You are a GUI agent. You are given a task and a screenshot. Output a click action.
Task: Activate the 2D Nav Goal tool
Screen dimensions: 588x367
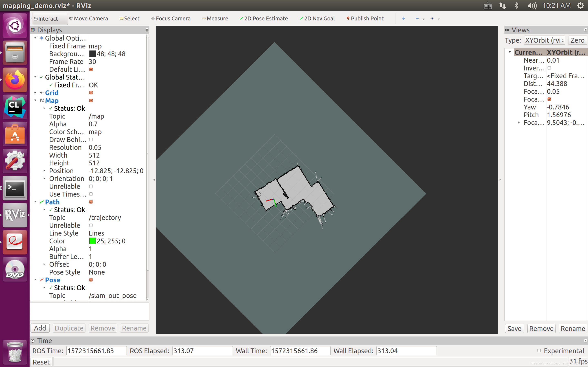click(317, 18)
